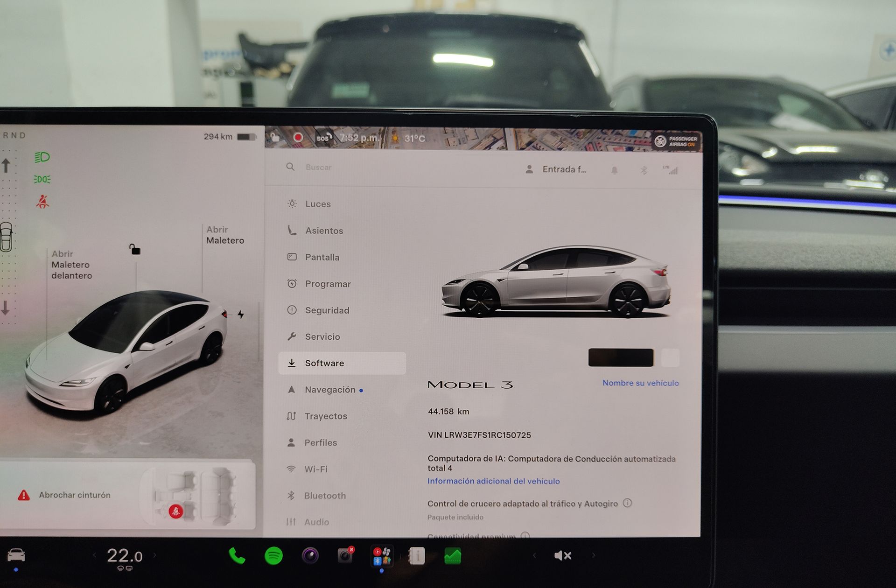
Task: Tap the 44.158 km odometer reading
Action: 448,412
